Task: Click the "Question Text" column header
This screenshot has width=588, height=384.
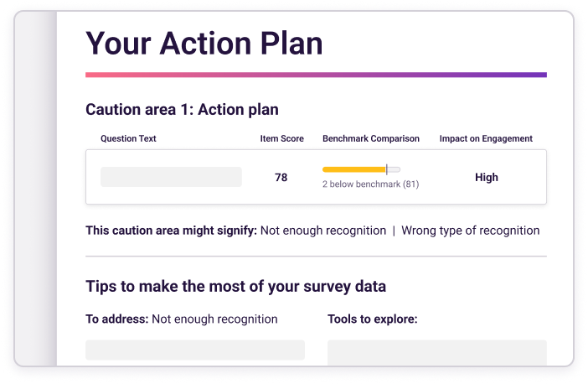Action: tap(128, 139)
